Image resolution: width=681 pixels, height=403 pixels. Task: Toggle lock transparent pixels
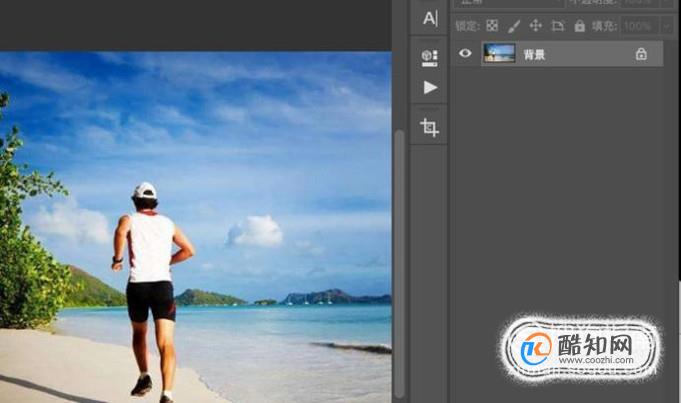pos(492,26)
